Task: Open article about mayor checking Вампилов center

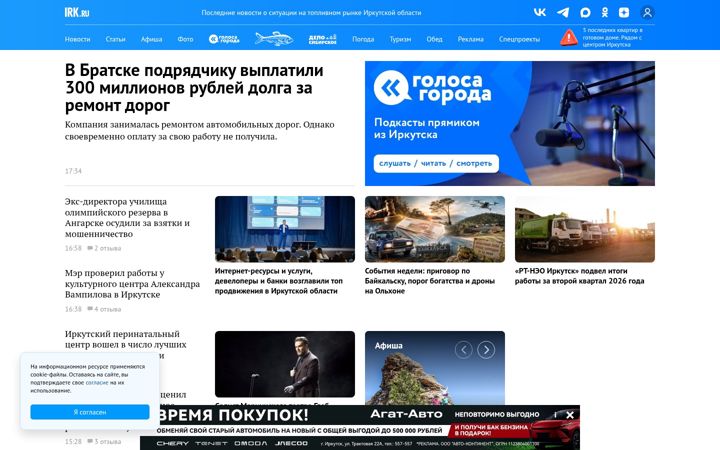Action: pos(132,284)
